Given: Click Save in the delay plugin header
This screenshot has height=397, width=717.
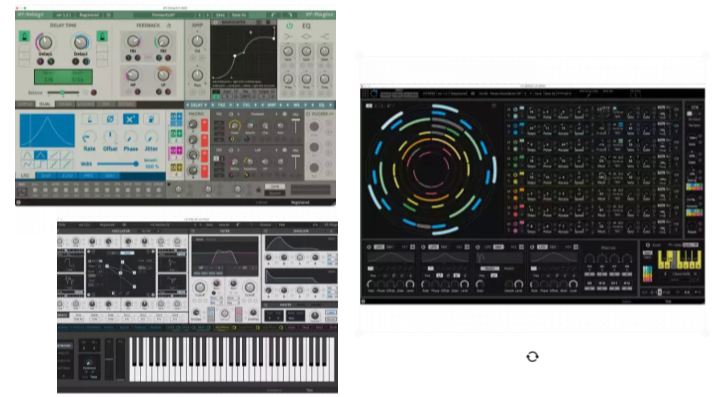Looking at the screenshot, I should coord(220,15).
